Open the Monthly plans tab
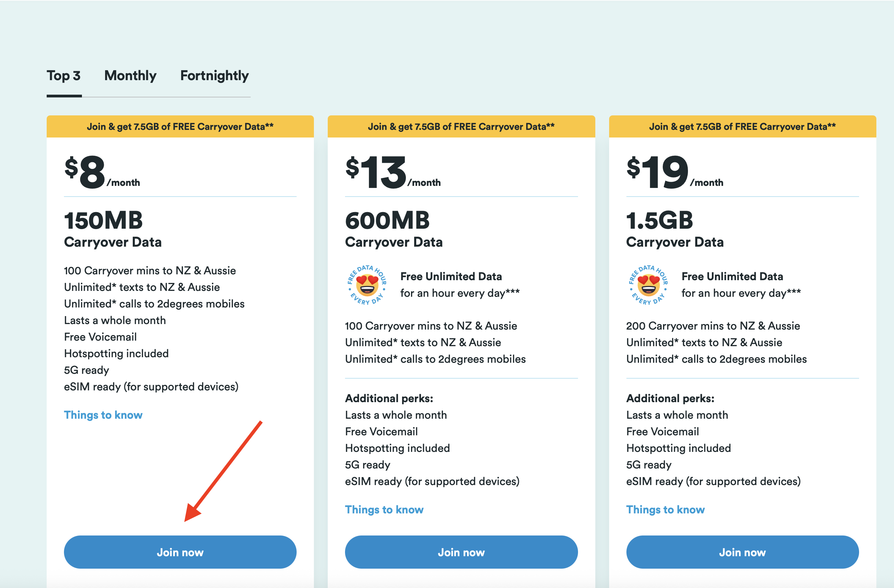Image resolution: width=894 pixels, height=588 pixels. pyautogui.click(x=130, y=76)
